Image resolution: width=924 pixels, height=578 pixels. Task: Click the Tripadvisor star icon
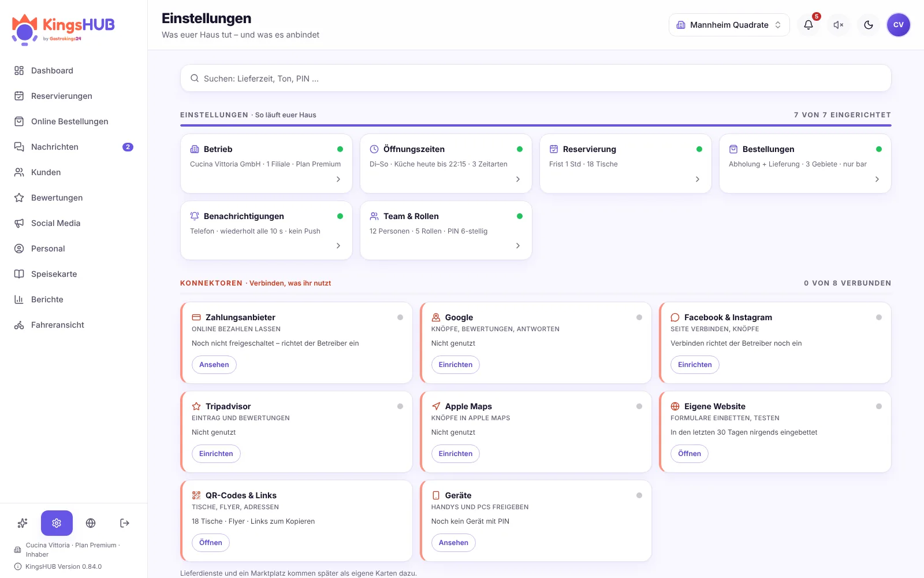196,406
